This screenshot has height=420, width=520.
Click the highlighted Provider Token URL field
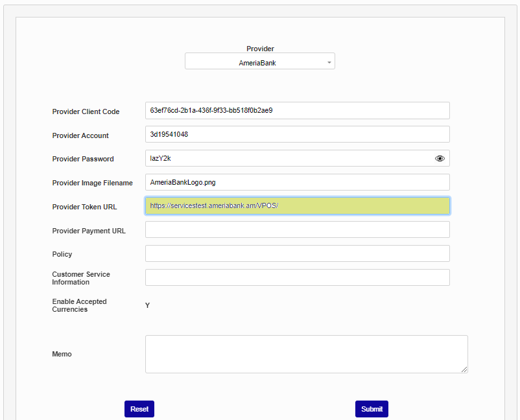tap(297, 206)
